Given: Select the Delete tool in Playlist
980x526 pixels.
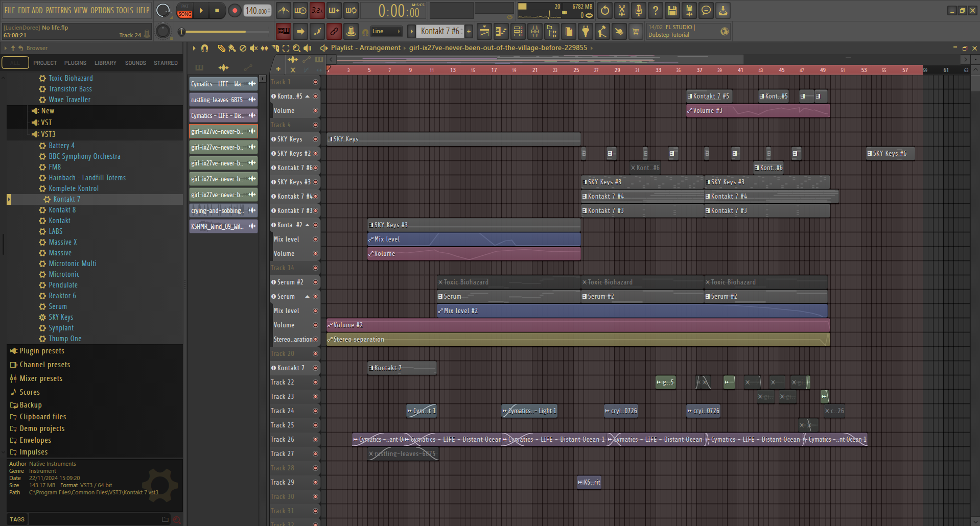Looking at the screenshot, I should pyautogui.click(x=243, y=48).
